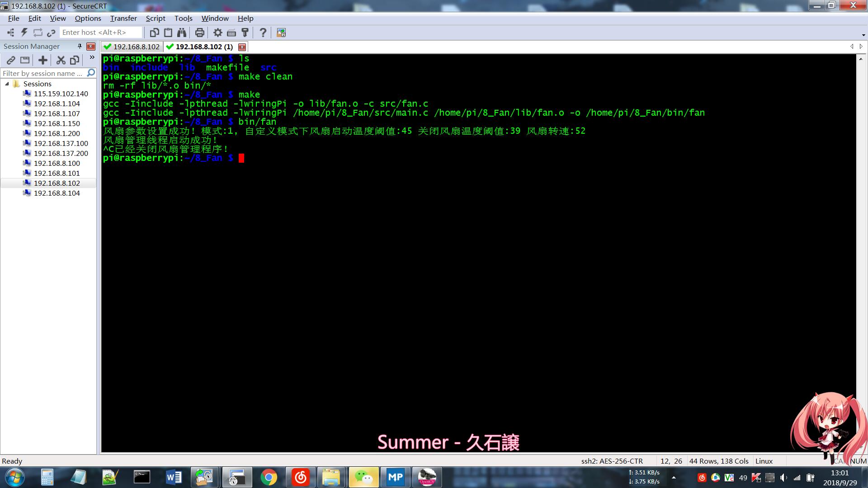Click the Session Manager icon
868x488 pixels.
10,32
